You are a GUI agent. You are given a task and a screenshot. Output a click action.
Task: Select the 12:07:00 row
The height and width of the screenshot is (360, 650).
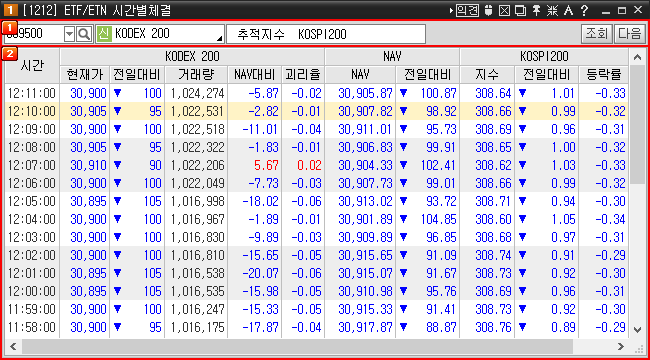click(x=317, y=165)
